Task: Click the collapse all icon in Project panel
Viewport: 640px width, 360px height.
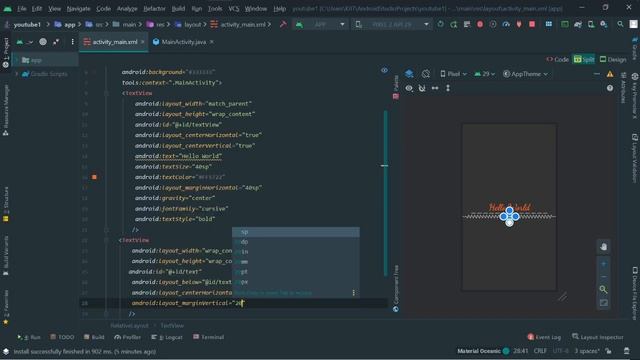Action: click(56, 42)
